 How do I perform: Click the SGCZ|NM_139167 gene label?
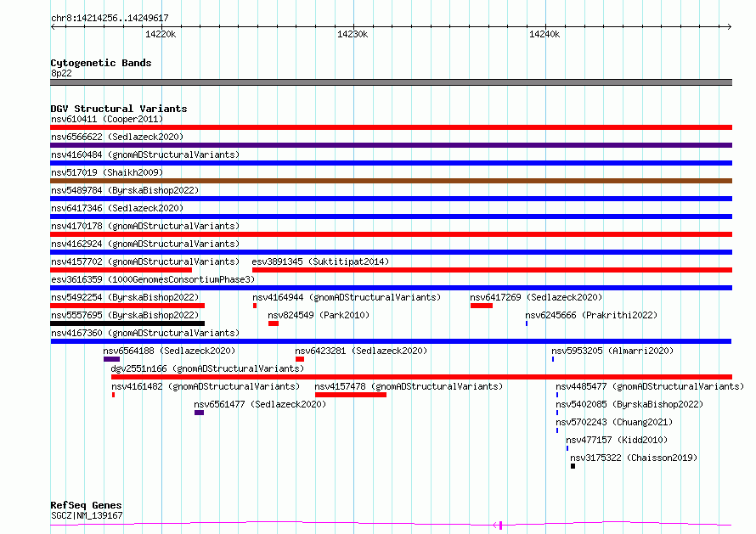coord(87,515)
